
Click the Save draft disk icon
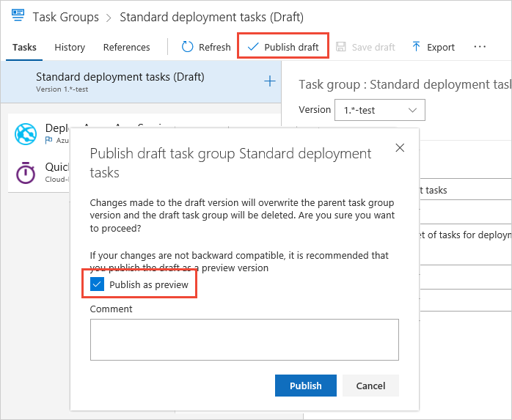coord(341,47)
